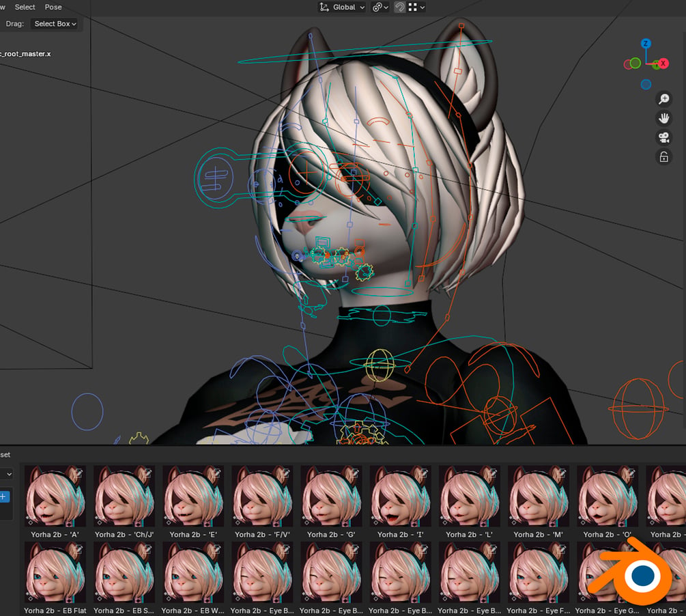Click the pan view hand icon
Image resolution: width=686 pixels, height=616 pixels.
tap(663, 118)
